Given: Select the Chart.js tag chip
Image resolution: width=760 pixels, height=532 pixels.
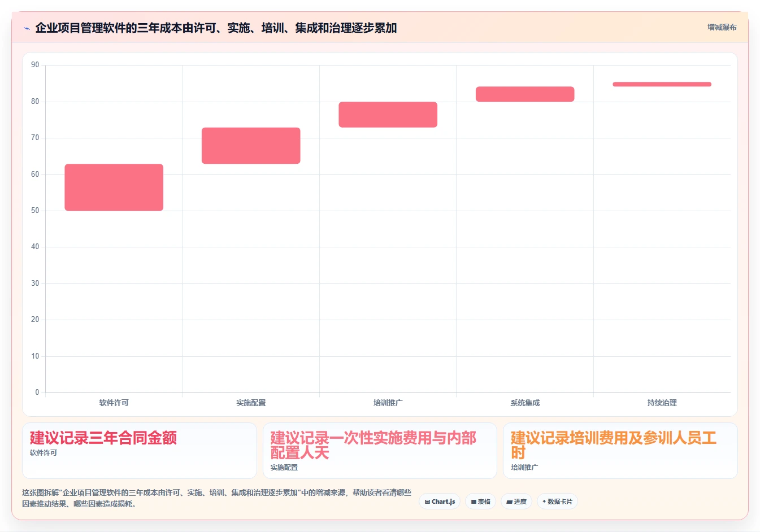Looking at the screenshot, I should [x=440, y=502].
